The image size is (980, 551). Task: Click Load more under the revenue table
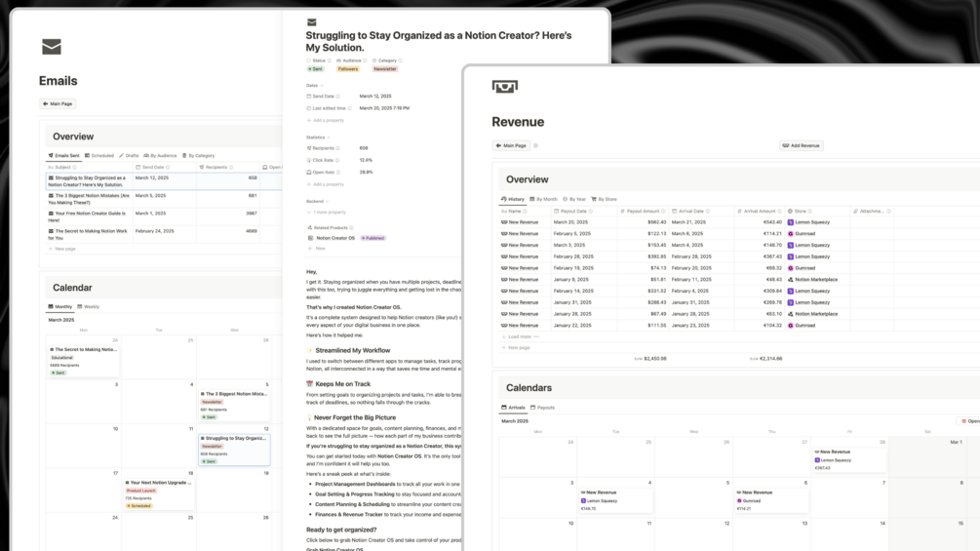click(x=520, y=336)
